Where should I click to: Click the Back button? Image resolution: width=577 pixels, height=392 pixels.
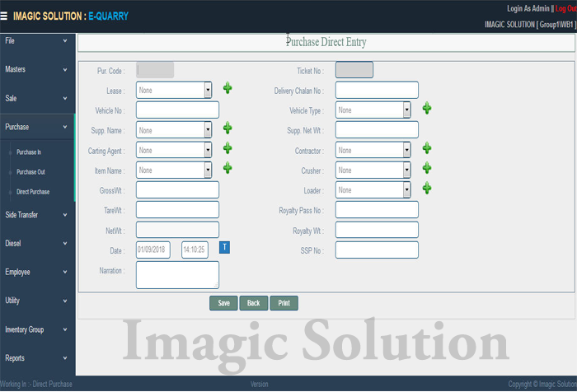pos(254,303)
